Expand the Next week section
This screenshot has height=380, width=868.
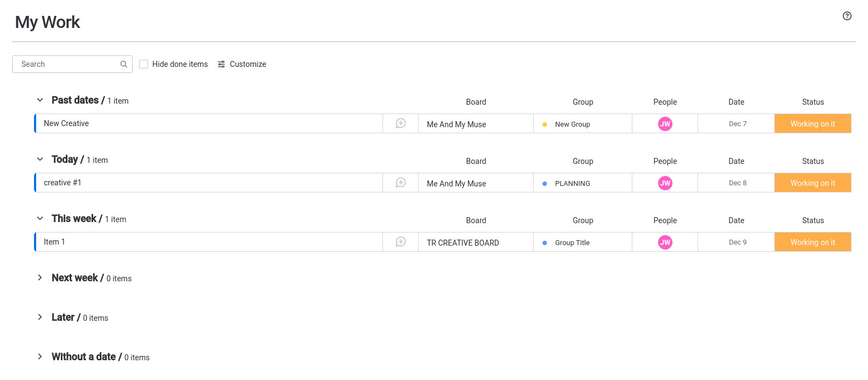click(40, 278)
